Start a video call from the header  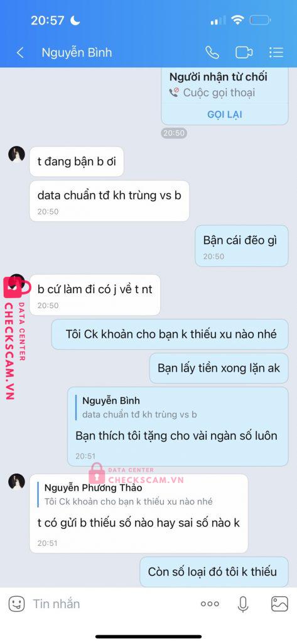[244, 53]
